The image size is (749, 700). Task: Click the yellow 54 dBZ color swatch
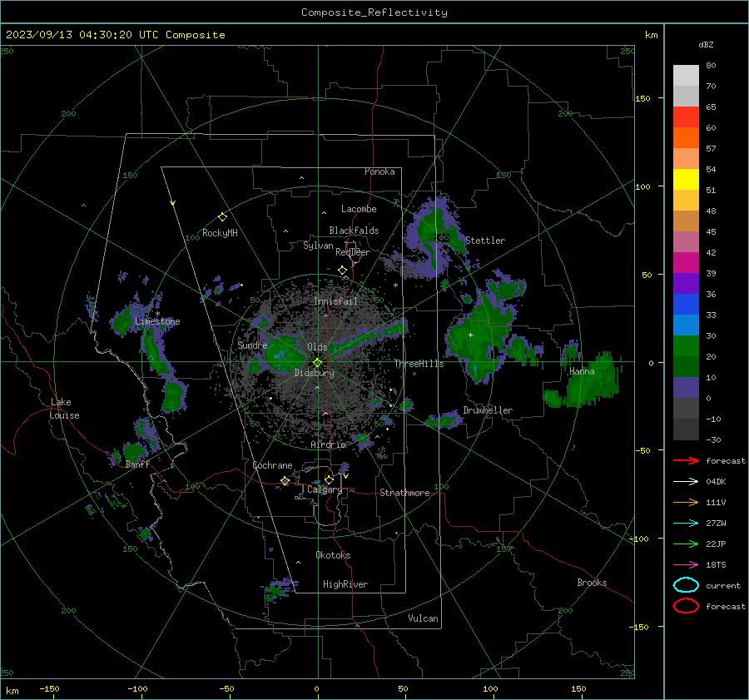686,179
